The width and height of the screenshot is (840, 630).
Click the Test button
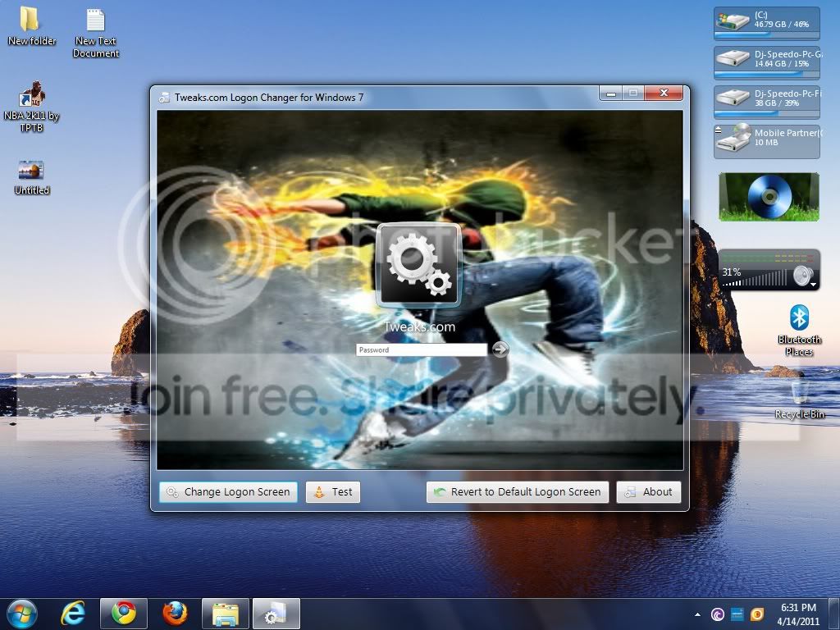pyautogui.click(x=333, y=492)
